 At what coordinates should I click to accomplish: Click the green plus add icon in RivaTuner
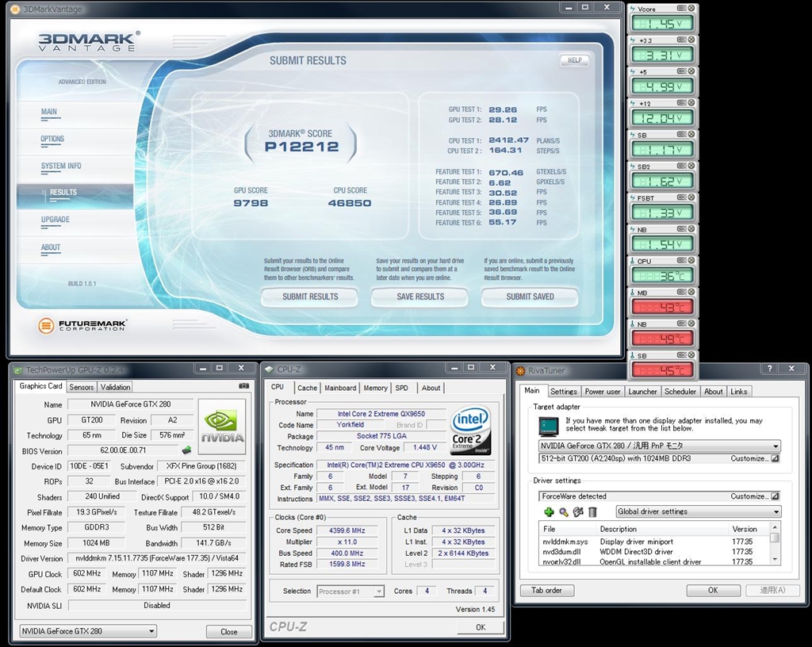[549, 512]
